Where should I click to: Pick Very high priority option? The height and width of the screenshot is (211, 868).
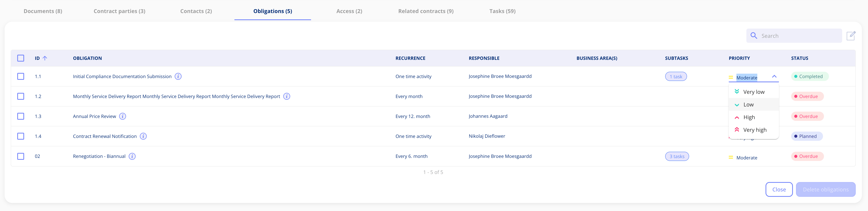[754, 130]
